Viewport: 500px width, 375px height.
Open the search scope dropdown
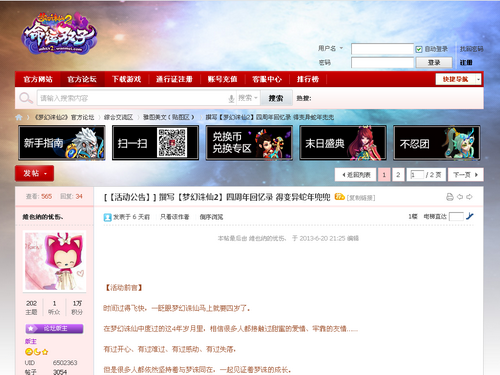[x=248, y=98]
